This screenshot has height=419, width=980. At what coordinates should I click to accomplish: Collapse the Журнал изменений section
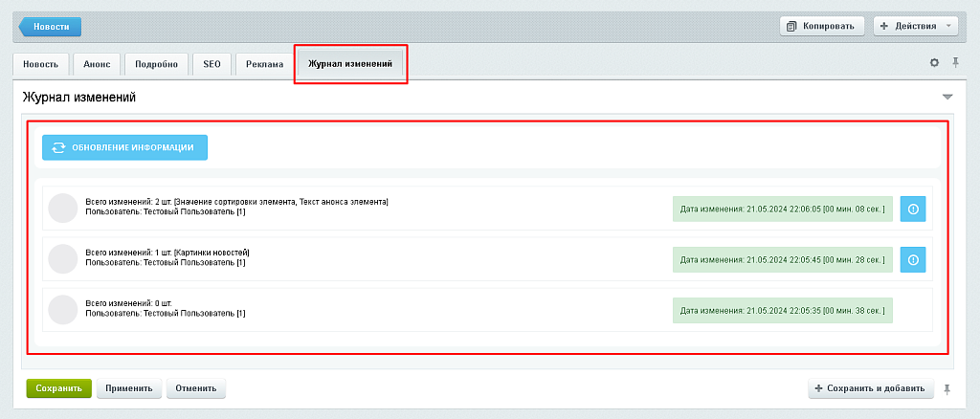point(947,98)
